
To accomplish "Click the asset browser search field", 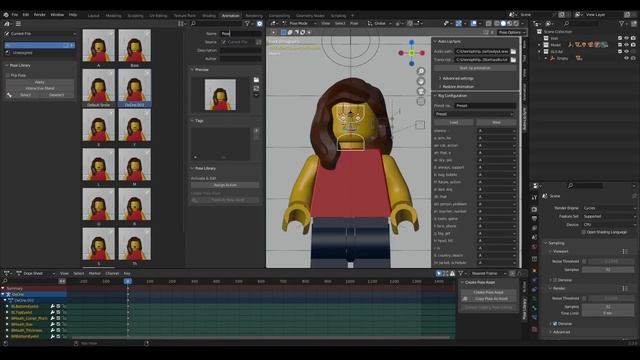I will tap(216, 24).
